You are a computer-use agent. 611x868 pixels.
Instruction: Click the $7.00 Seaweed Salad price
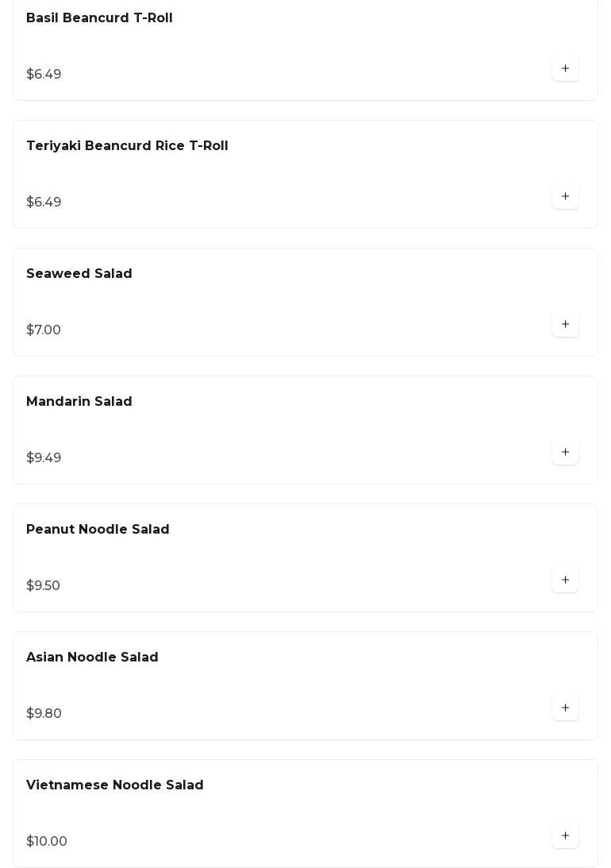point(44,330)
